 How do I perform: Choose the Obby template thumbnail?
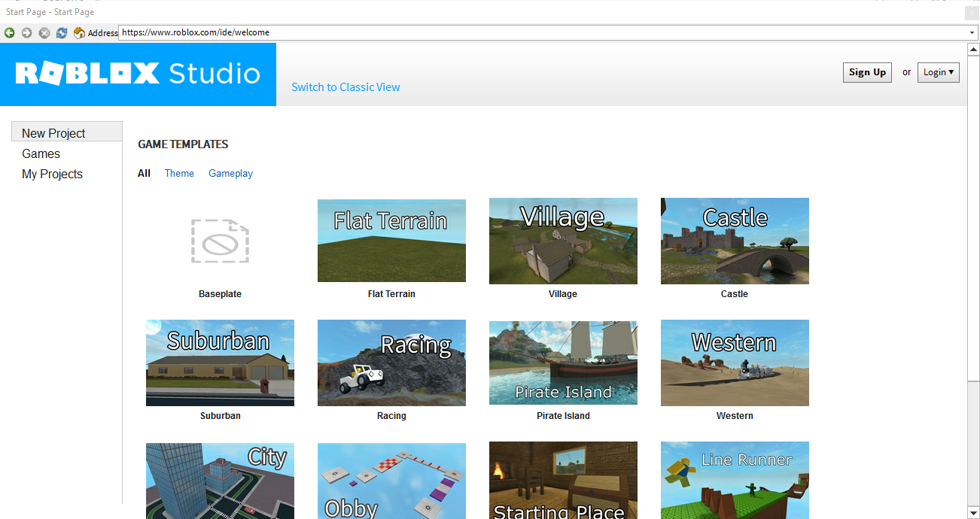click(x=391, y=480)
